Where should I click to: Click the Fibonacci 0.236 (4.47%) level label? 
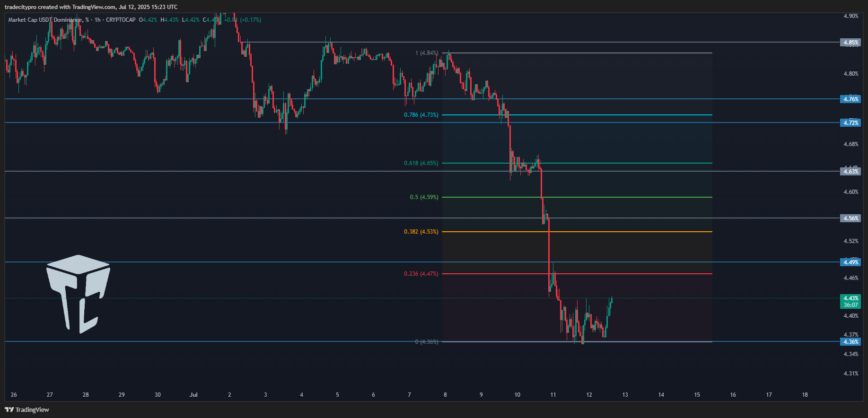[x=421, y=274]
